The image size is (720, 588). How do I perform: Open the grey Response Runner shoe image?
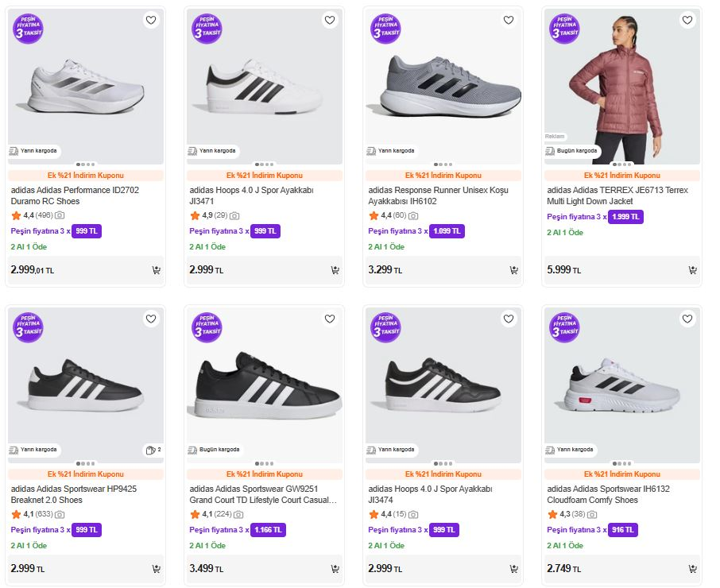pyautogui.click(x=443, y=87)
